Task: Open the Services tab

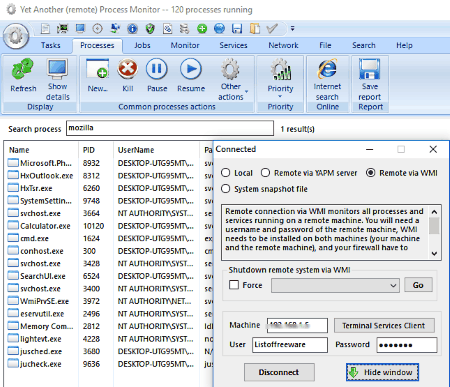Action: [233, 45]
